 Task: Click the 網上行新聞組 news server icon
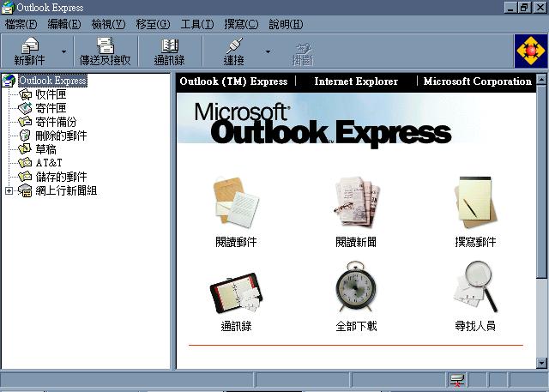[25, 190]
